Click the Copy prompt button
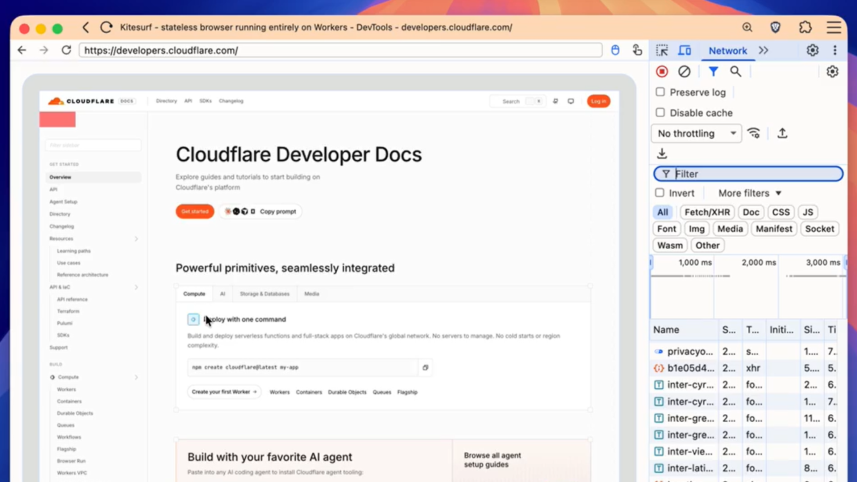This screenshot has height=482, width=857. [260, 211]
